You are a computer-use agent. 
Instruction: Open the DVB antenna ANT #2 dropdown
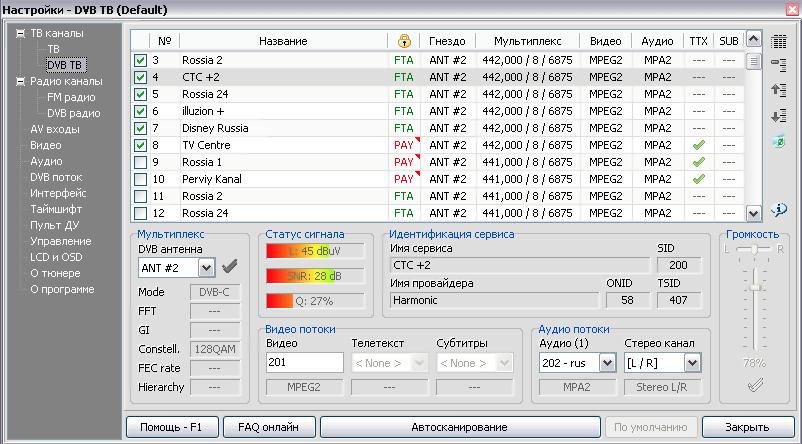pos(206,267)
